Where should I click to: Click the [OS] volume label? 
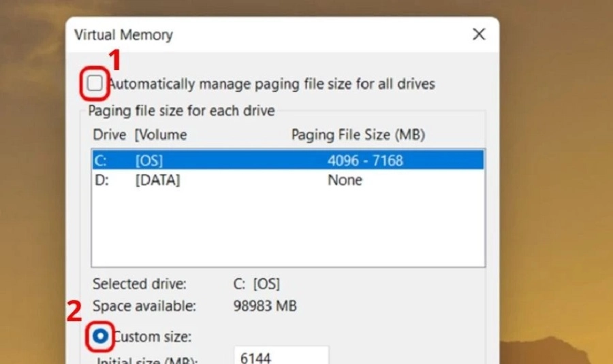(149, 161)
